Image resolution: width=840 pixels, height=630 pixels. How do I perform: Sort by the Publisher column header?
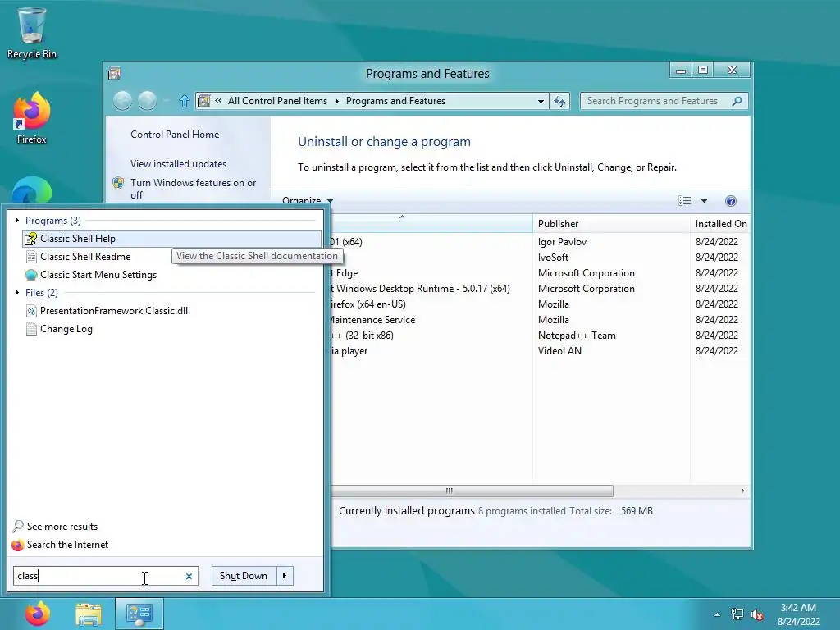click(610, 223)
